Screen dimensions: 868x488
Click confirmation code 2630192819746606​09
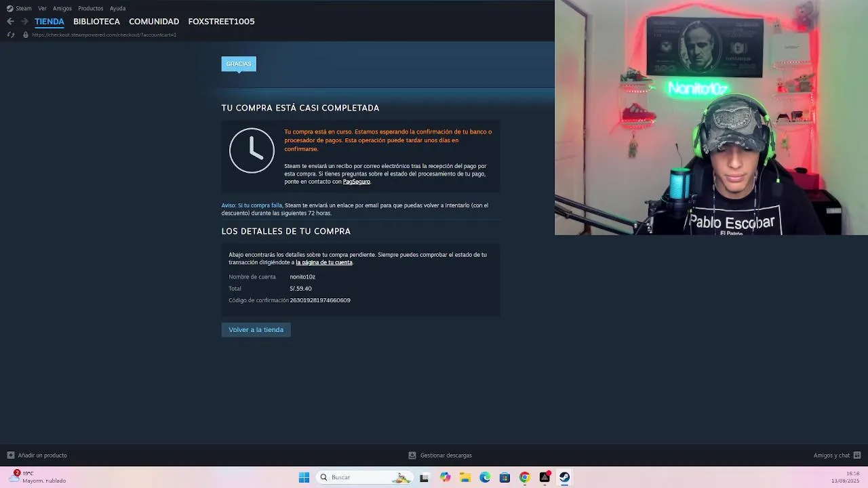320,300
